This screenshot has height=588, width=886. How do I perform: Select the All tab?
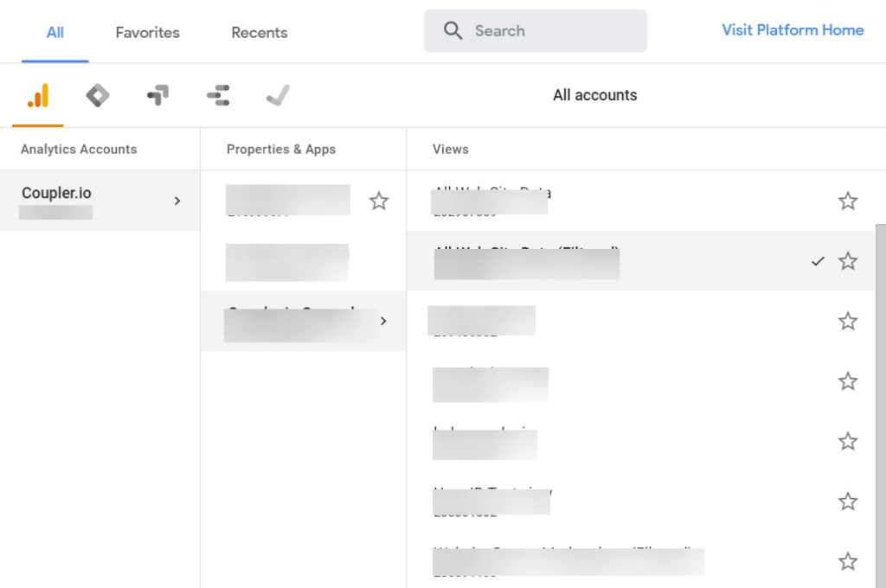[55, 32]
